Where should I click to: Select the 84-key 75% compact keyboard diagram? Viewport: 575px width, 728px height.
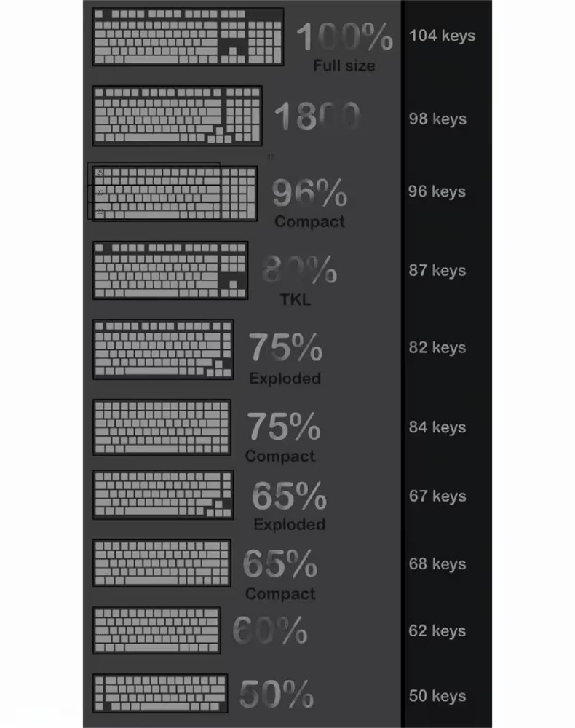point(162,427)
